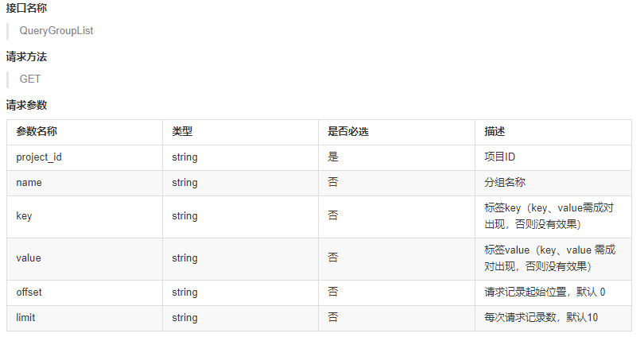This screenshot has width=644, height=337.
Task: Click the 接口名称 heading
Action: (x=26, y=9)
